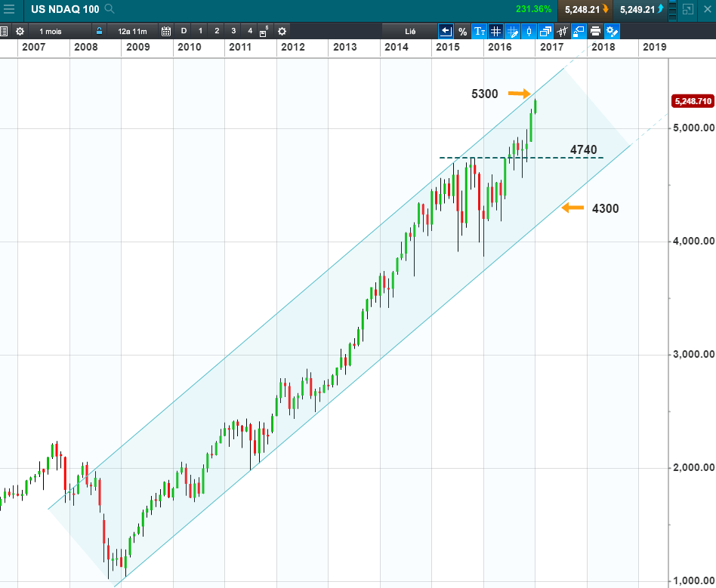
Task: Open the 12a 11m date range dropdown
Action: tap(133, 32)
